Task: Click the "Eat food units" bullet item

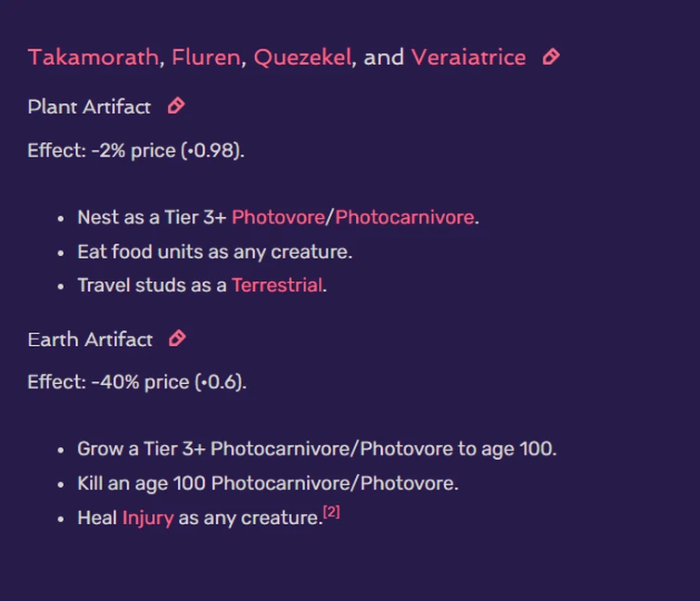Action: pos(215,252)
